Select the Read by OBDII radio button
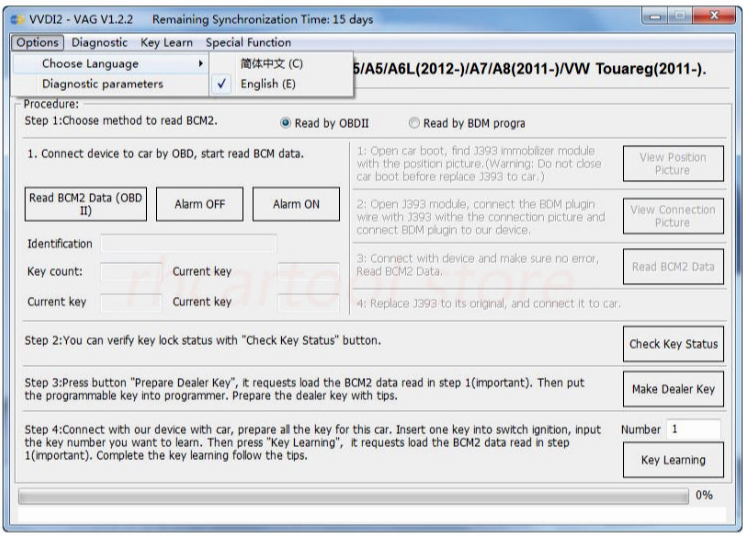 tap(285, 123)
